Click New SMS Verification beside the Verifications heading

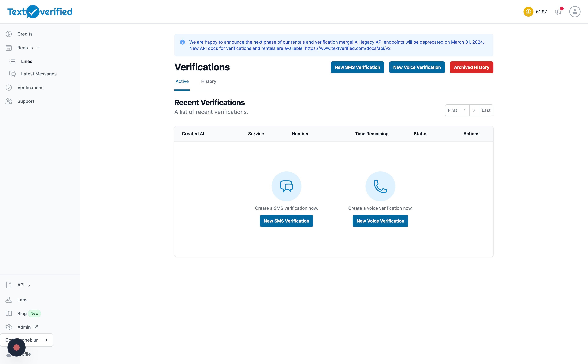(x=357, y=67)
